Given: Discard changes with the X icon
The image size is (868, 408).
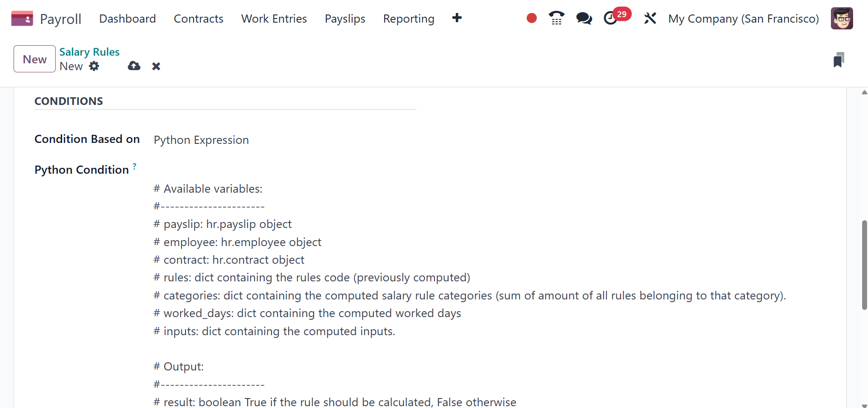Looking at the screenshot, I should pos(156,66).
